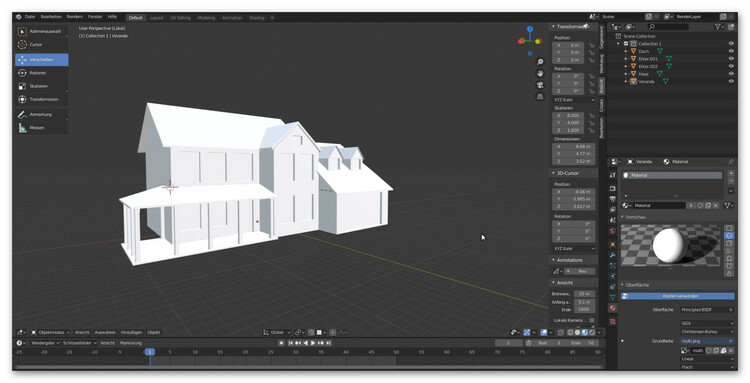Play the animation forward
750x383 pixels.
point(313,343)
